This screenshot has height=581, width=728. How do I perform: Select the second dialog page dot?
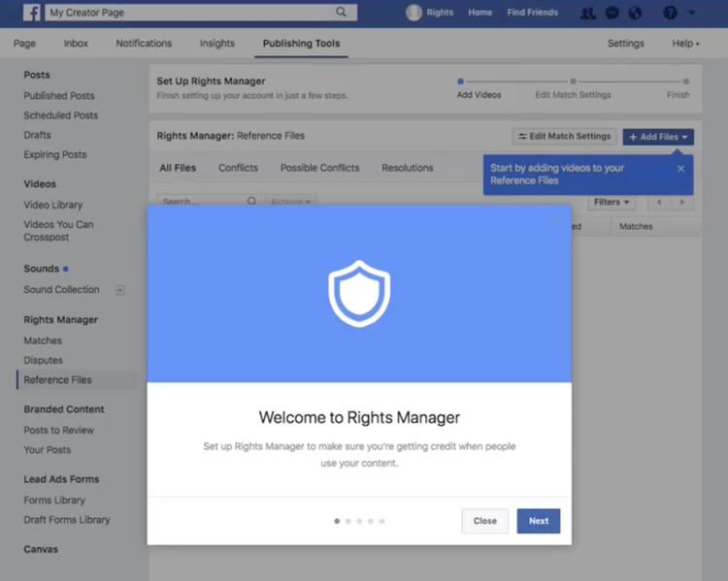[348, 521]
